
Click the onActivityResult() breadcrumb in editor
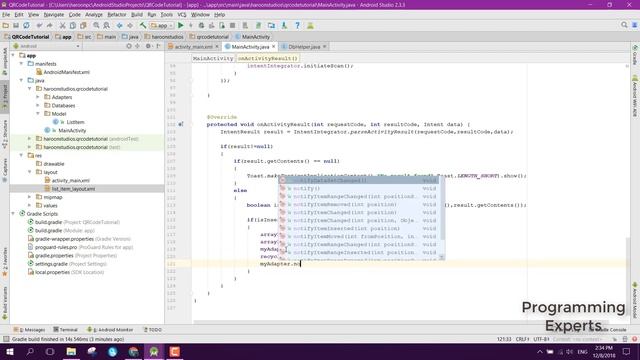coord(268,58)
